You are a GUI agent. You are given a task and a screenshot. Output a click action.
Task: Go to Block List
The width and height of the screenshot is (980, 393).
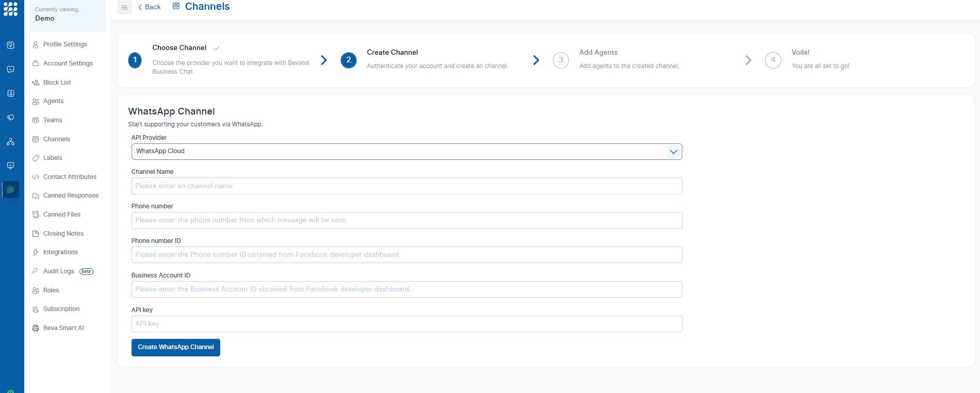point(57,83)
